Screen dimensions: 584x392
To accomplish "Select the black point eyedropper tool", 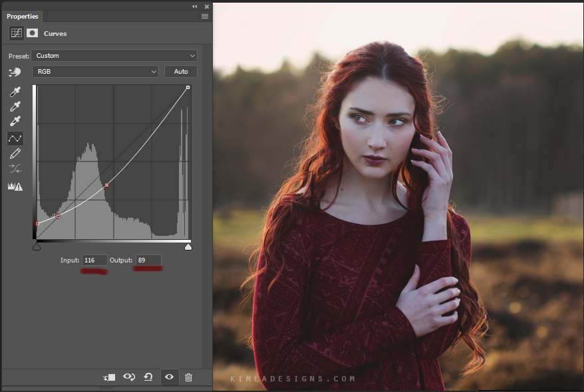I will (x=15, y=91).
